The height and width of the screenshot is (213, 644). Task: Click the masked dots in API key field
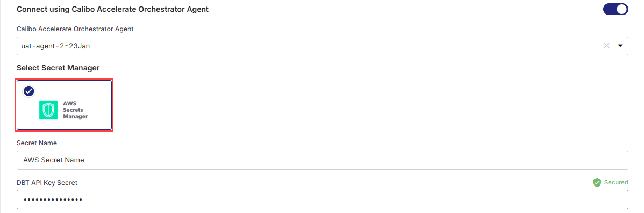[x=53, y=200]
